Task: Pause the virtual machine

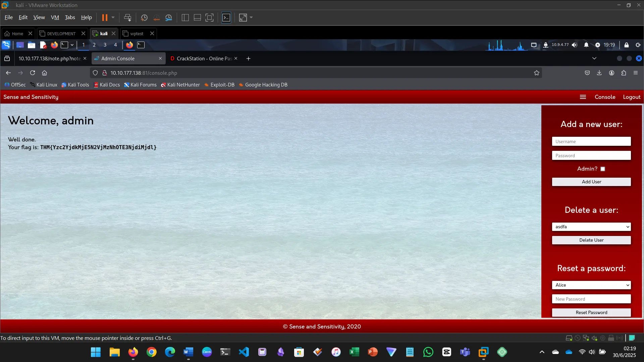Action: pyautogui.click(x=105, y=17)
